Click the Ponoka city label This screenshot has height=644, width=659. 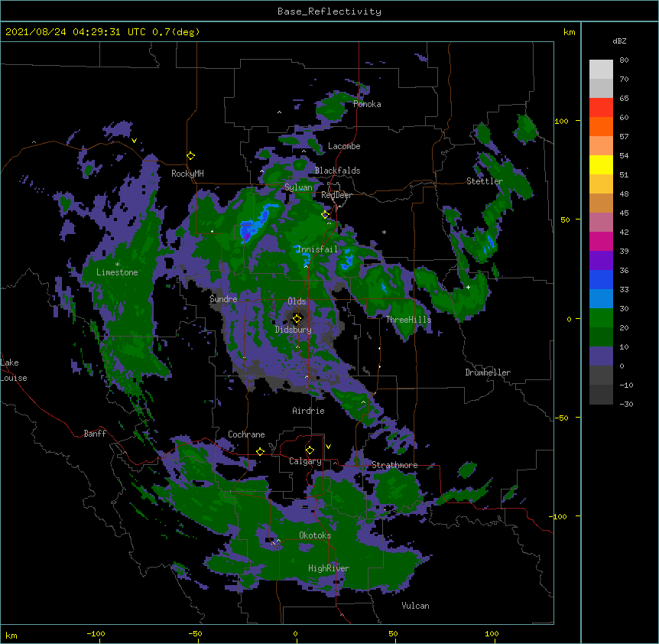click(x=367, y=104)
